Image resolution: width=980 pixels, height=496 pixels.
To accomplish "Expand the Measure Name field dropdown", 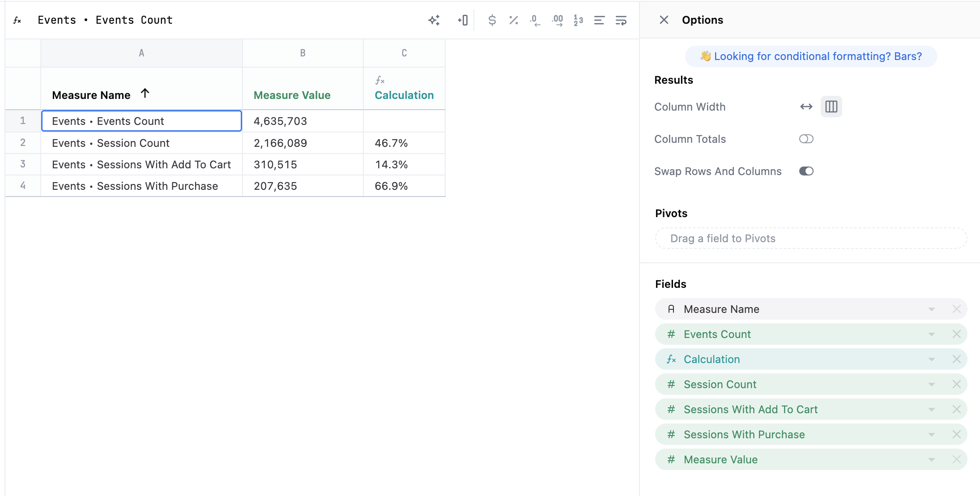I will click(931, 309).
